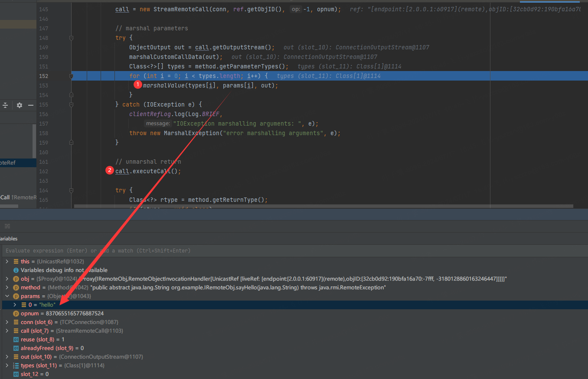Viewport: 588px width, 379px height.
Task: Expand the 'this' variable node
Action: point(7,262)
